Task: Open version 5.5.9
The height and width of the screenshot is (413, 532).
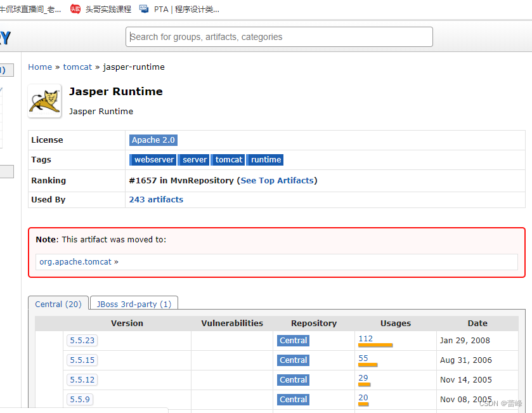Action: tap(80, 400)
